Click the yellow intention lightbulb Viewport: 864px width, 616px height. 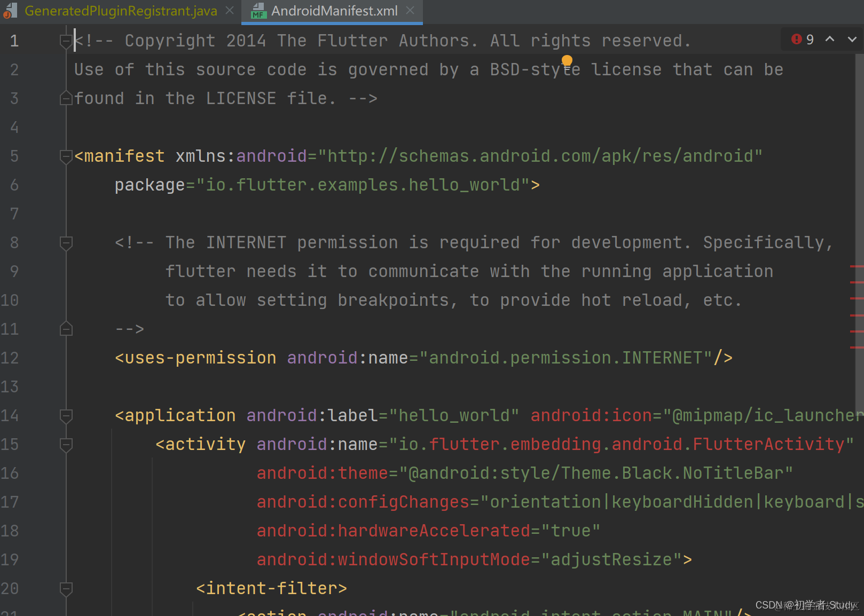[567, 61]
